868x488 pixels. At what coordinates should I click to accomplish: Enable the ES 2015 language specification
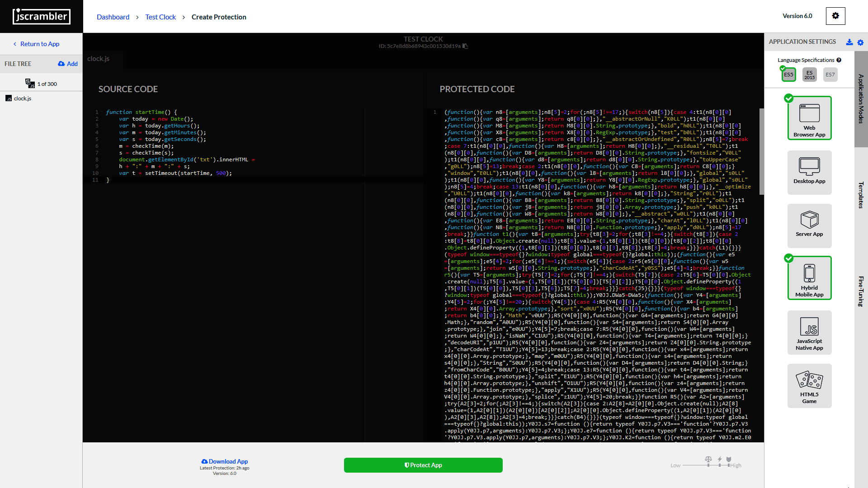[x=809, y=75]
